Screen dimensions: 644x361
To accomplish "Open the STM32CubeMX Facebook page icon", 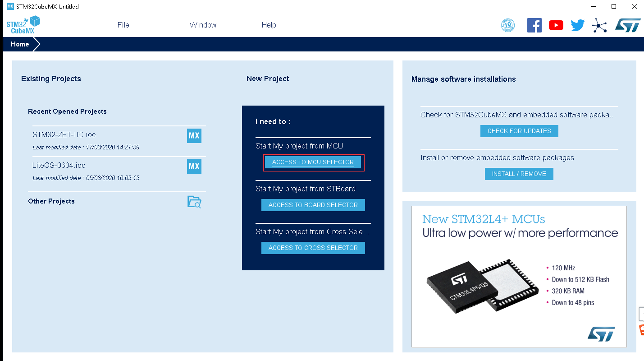I will [x=534, y=25].
